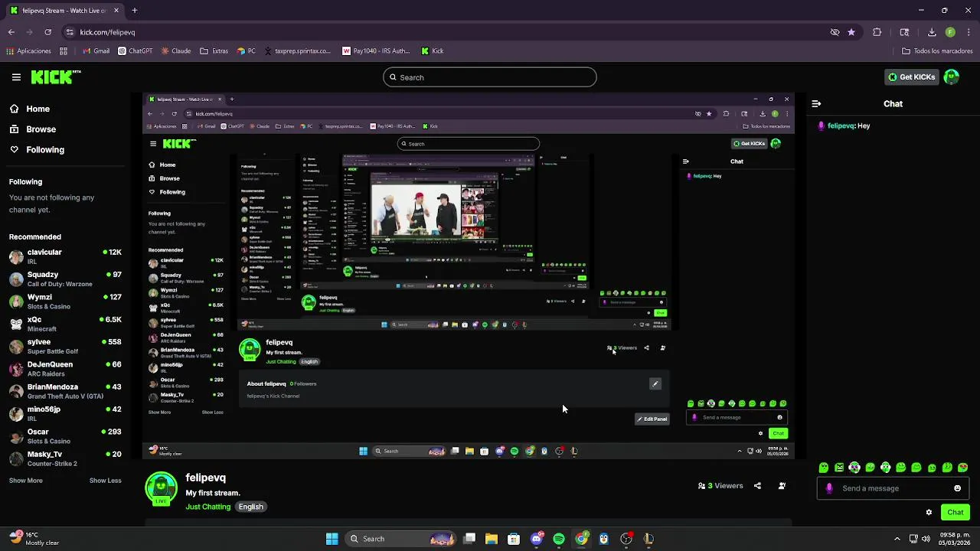The image size is (980, 551).
Task: Select the felipevq Stream browser tab
Action: pyautogui.click(x=65, y=11)
